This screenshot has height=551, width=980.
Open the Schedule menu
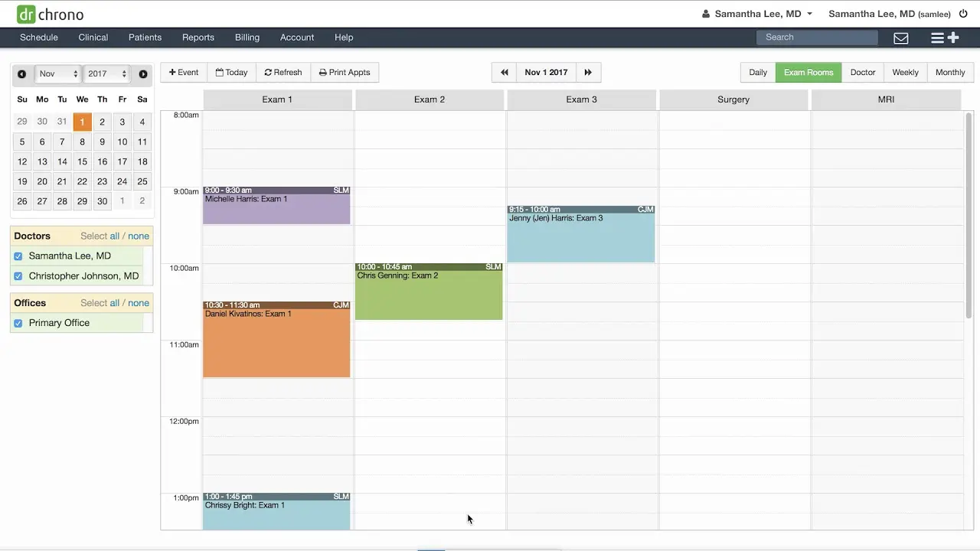(x=39, y=37)
